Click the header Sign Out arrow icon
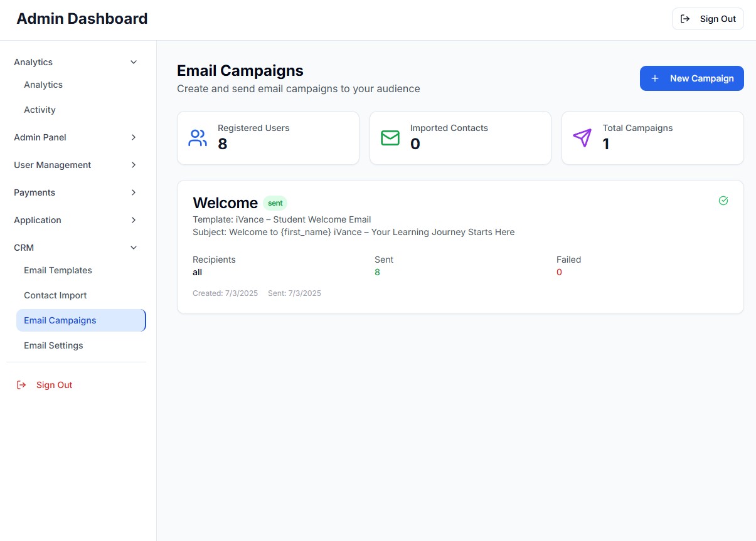 coord(685,19)
